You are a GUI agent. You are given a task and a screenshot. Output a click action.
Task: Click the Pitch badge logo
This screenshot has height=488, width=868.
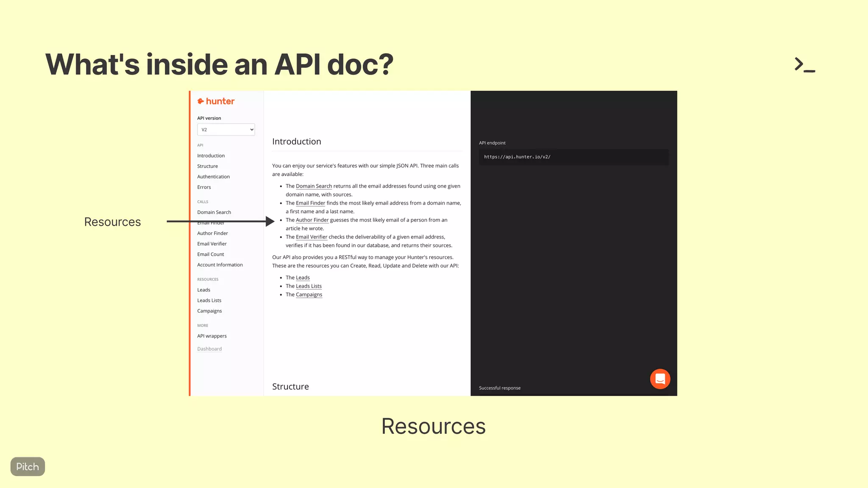(28, 466)
